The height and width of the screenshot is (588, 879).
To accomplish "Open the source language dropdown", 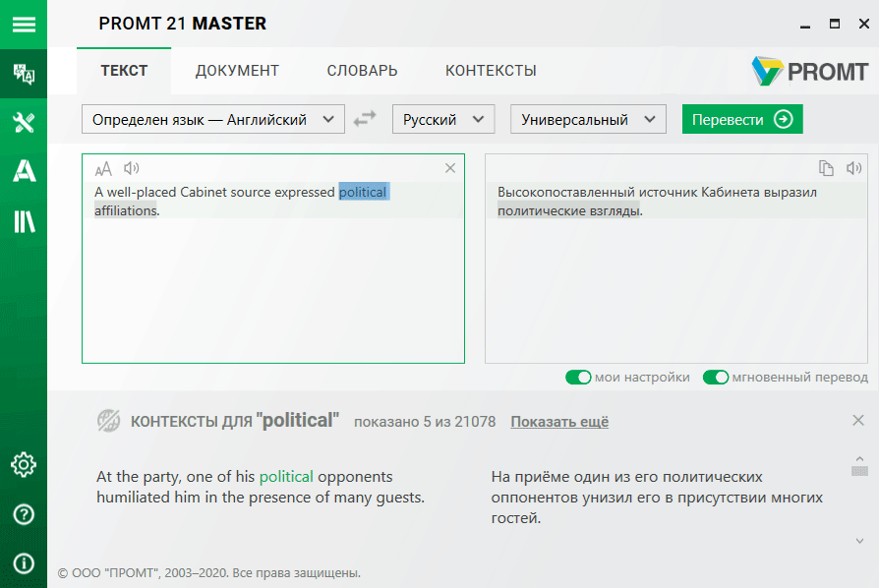I will [213, 119].
